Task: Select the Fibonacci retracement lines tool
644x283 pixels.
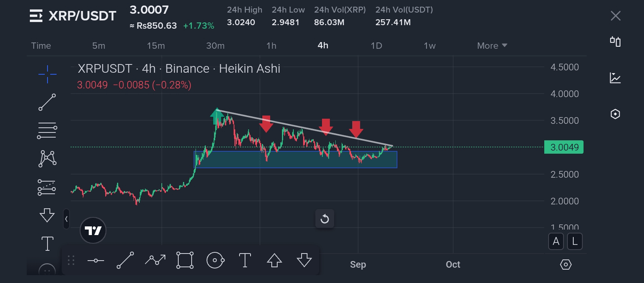Action: pyautogui.click(x=47, y=130)
